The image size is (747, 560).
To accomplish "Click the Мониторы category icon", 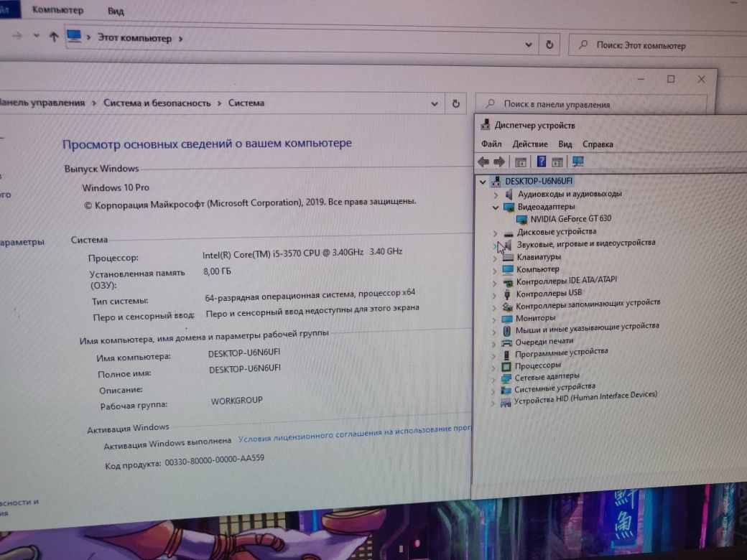I will [x=507, y=319].
